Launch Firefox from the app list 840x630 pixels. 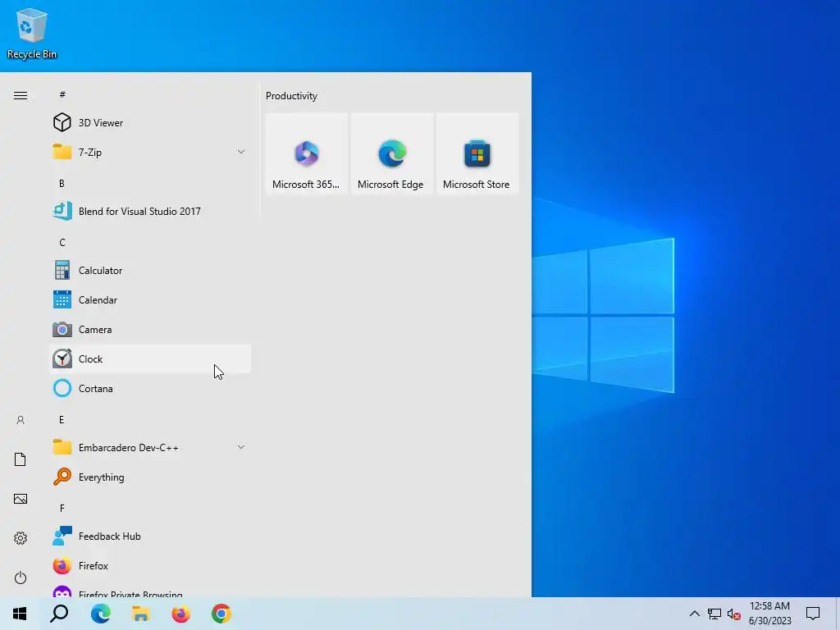150,566
